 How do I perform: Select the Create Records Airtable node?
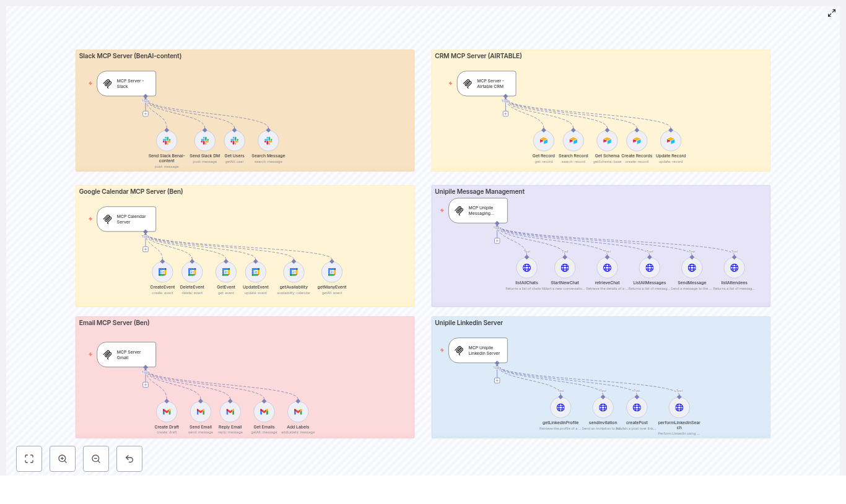point(637,141)
